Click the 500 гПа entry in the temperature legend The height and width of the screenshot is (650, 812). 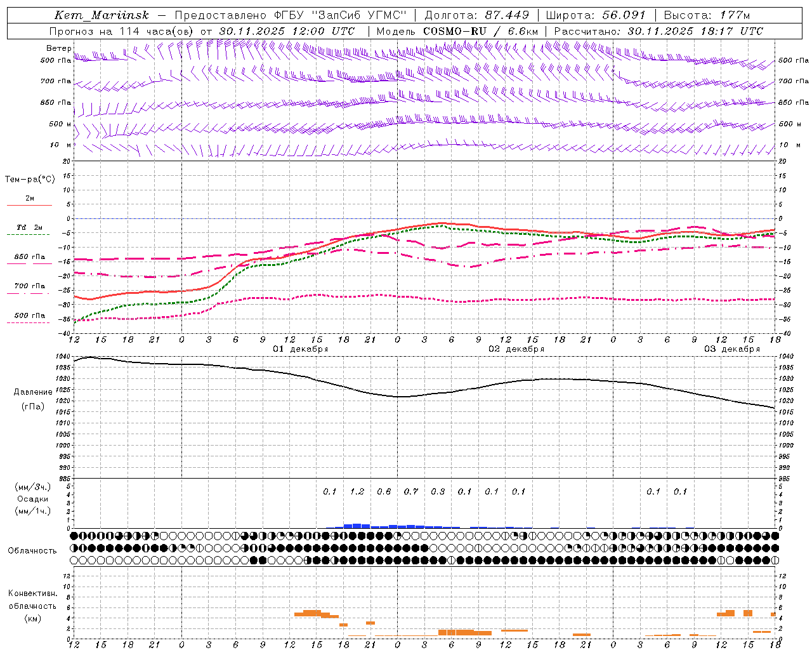(30, 315)
